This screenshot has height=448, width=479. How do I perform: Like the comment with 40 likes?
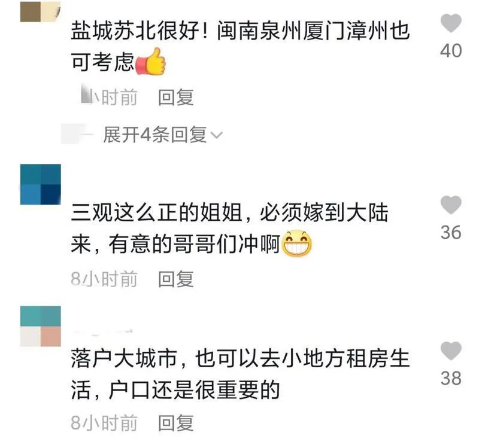[x=451, y=23]
